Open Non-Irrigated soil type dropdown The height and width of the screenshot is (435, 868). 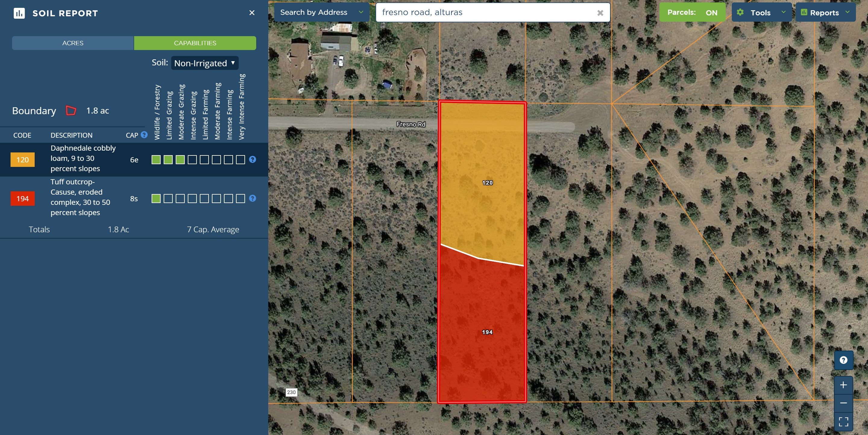point(205,63)
